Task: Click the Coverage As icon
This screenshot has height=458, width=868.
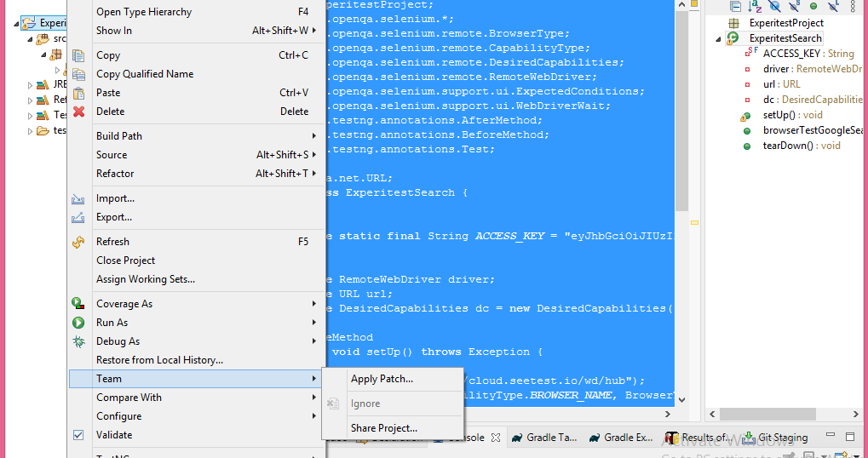Action: (78, 304)
